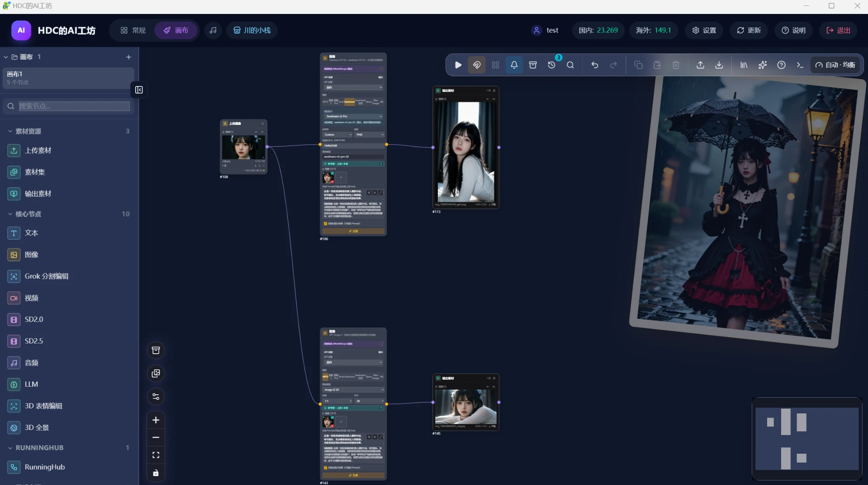868x485 pixels.
Task: Add an 输出素材 node from sidebar
Action: coord(68,194)
